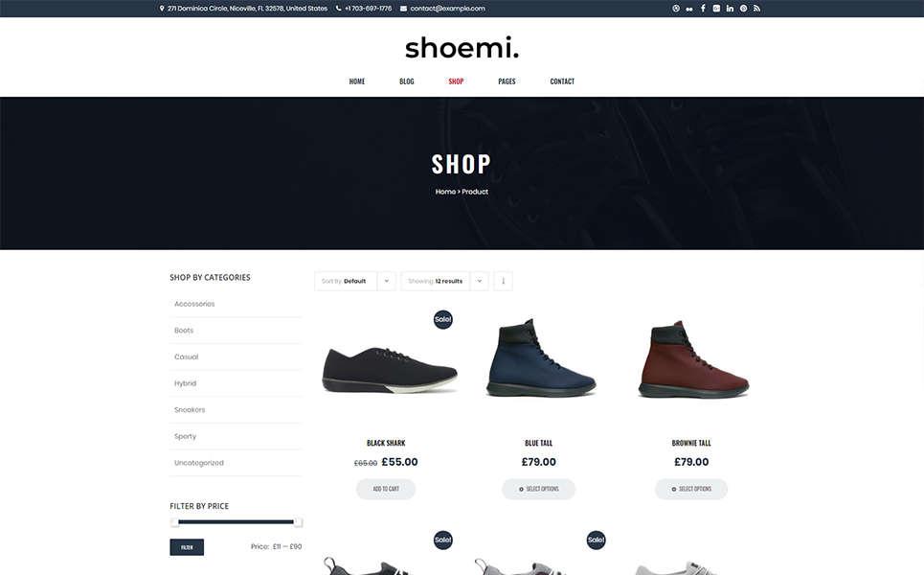Open the Pinterest icon

[x=744, y=9]
